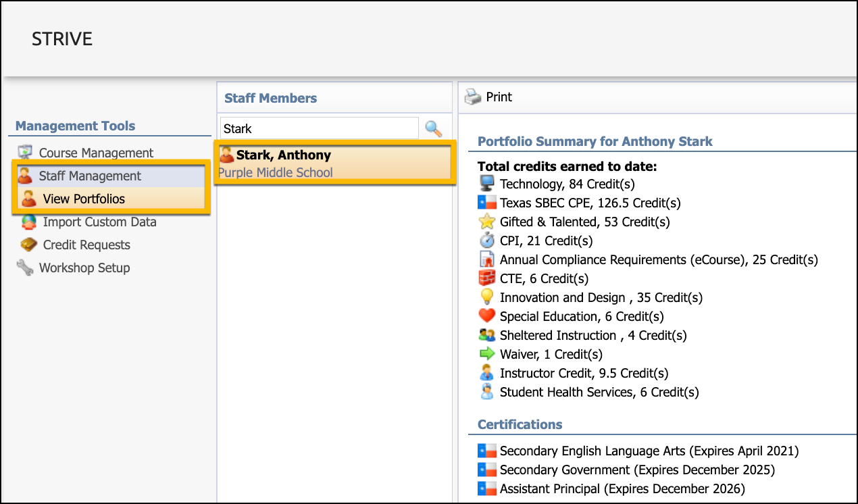Click the Technology computer icon
Image resolution: width=858 pixels, height=504 pixels.
point(486,183)
